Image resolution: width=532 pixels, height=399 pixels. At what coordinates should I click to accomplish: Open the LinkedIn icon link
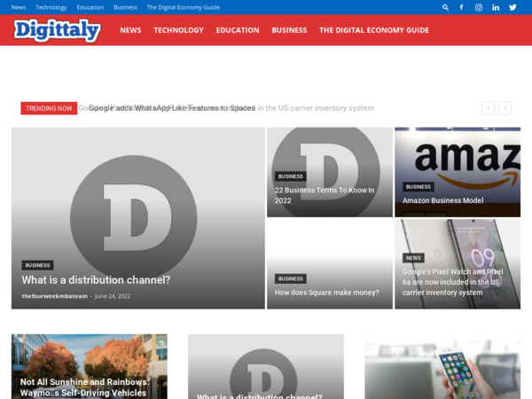point(496,7)
